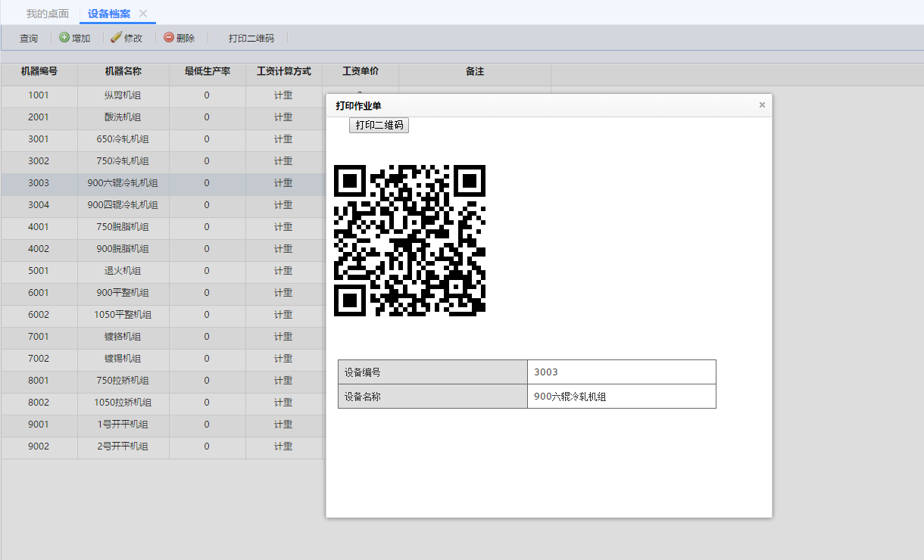The image size is (924, 560).
Task: Click the 打印作业单 dialog title
Action: click(359, 105)
